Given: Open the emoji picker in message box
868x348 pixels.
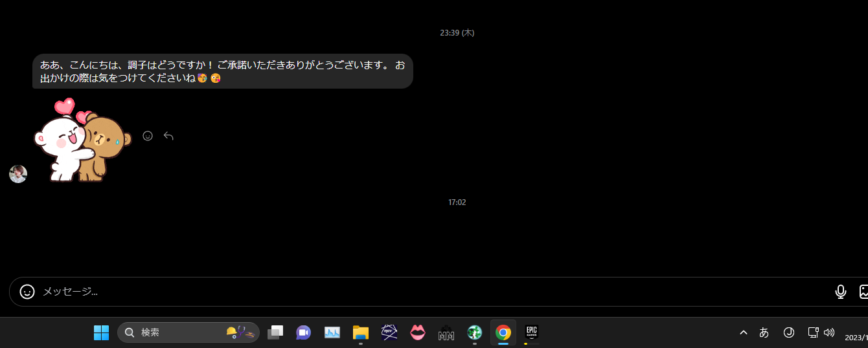Looking at the screenshot, I should (27, 292).
